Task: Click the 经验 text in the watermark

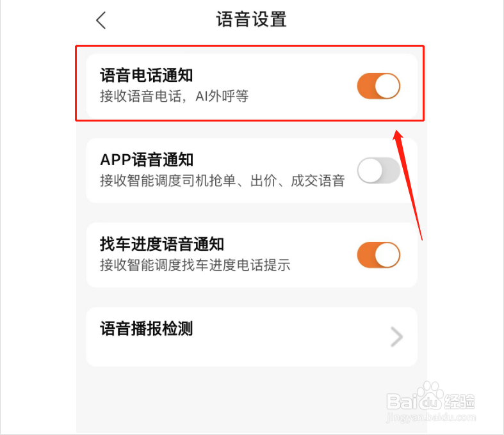Action: point(459,401)
